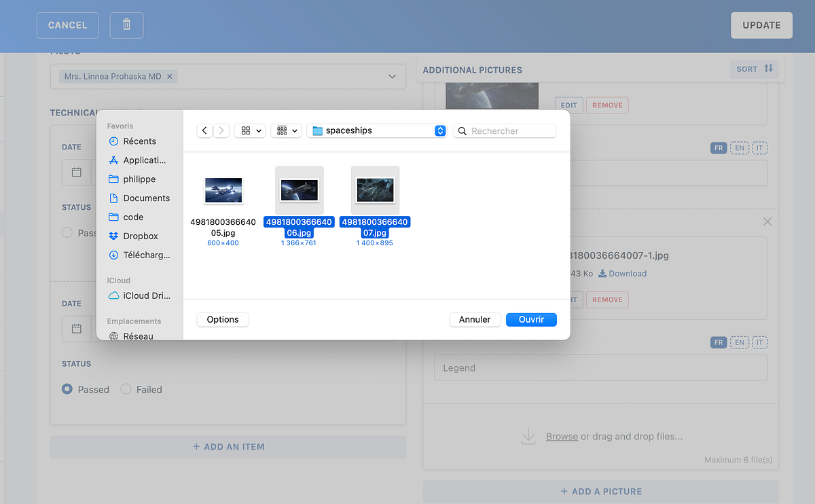Click the SORT icon in Additional Pictures

[x=769, y=69]
